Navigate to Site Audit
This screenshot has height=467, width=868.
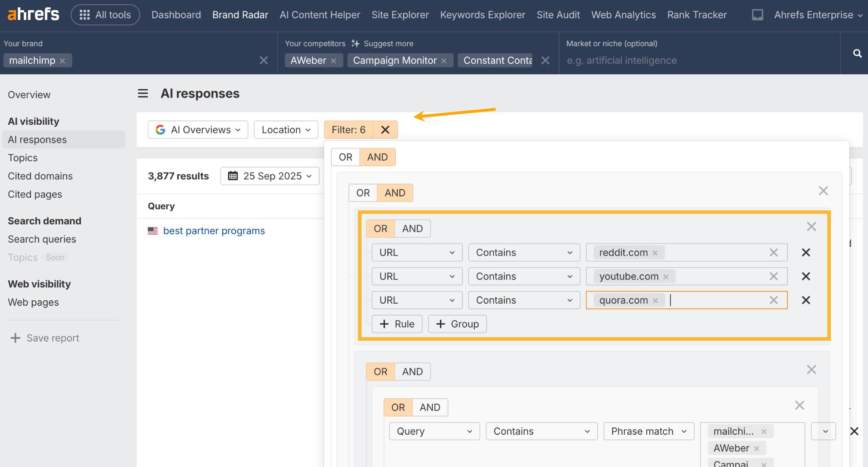[x=558, y=14]
